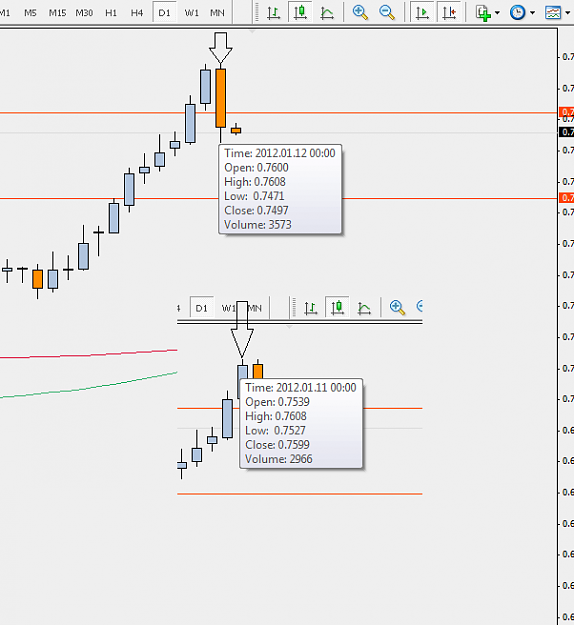Click 'Low: 0.7471' tooltip text
Image resolution: width=574 pixels, height=625 pixels.
pyautogui.click(x=254, y=196)
